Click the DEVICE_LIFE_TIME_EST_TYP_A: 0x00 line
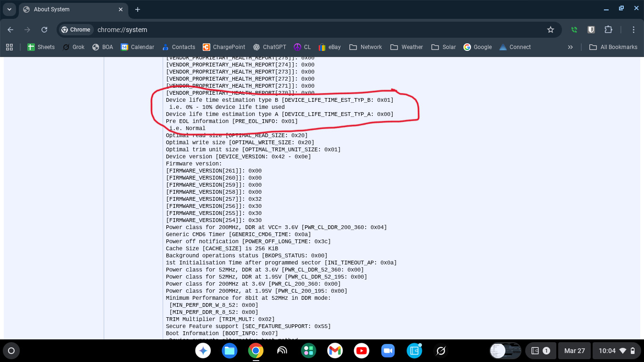Viewport: 644px width, 362px height. click(x=280, y=114)
